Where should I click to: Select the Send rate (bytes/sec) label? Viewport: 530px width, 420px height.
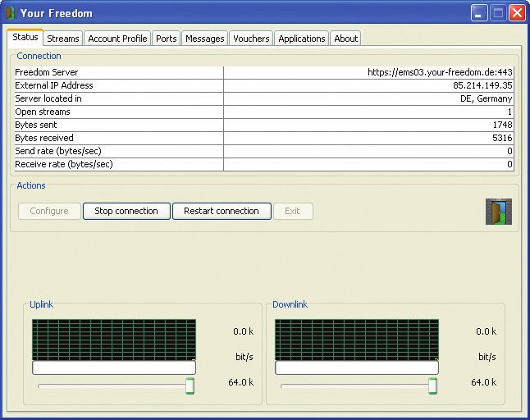pyautogui.click(x=58, y=152)
